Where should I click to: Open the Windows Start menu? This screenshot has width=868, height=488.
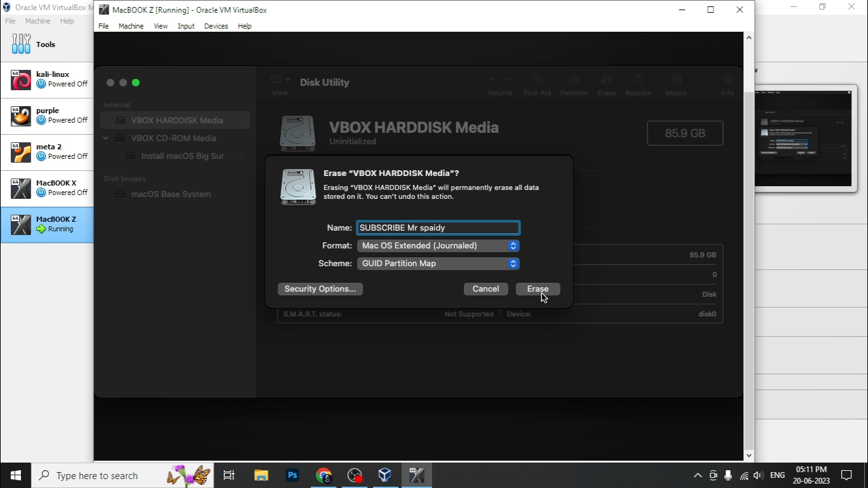[15, 475]
